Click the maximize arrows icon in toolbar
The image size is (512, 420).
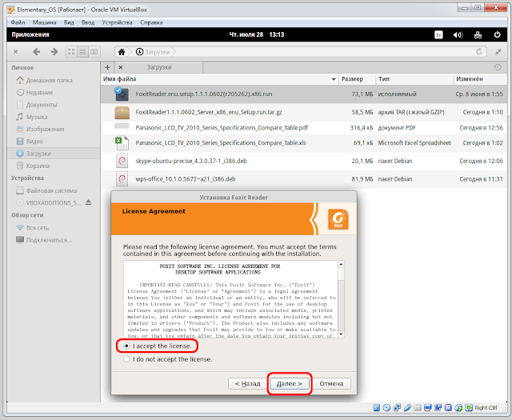click(x=498, y=52)
